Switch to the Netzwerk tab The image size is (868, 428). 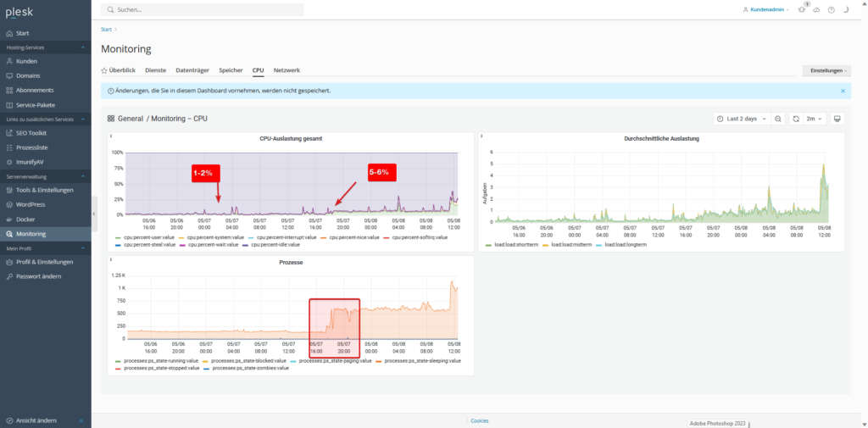coord(287,70)
